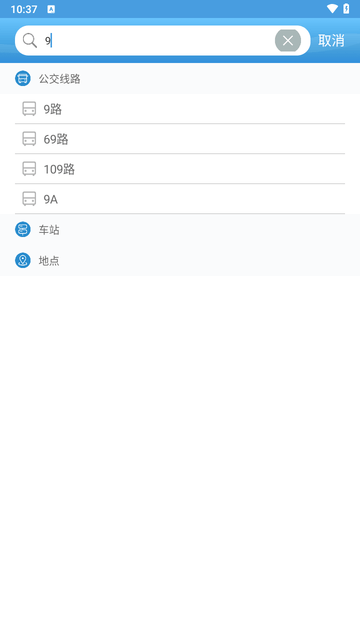Expand the 地点 section

pos(180,260)
